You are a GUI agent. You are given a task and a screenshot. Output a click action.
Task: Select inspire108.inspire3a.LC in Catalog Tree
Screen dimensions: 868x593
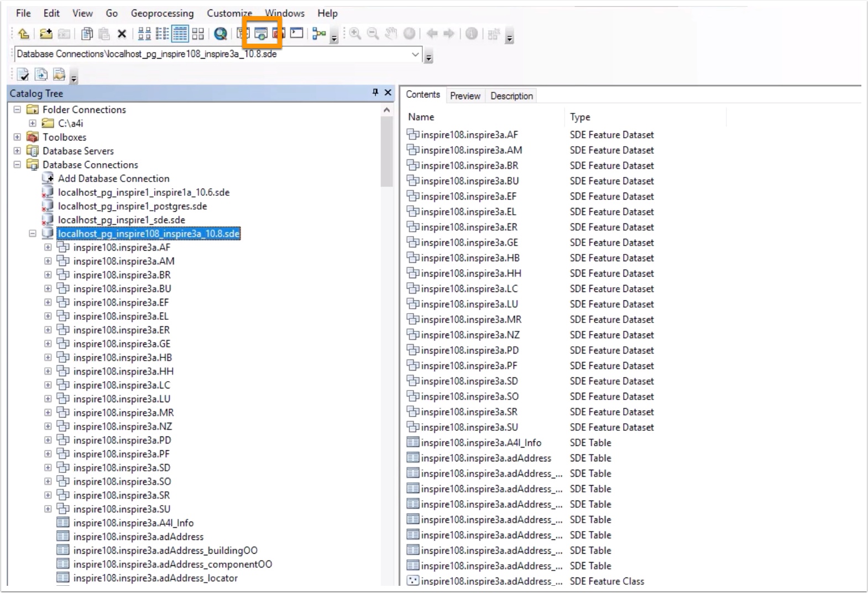[x=122, y=385]
